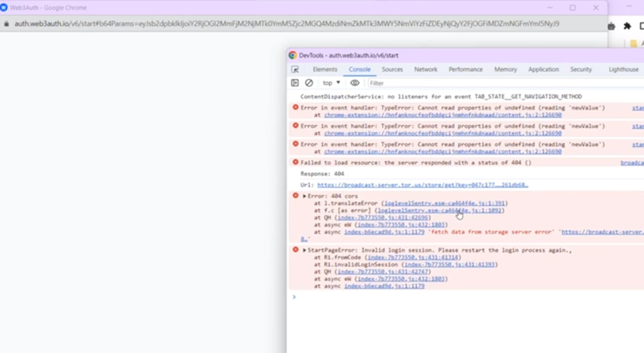Open the broadcast-server.tor.us Url link
The height and width of the screenshot is (353, 644).
click(423, 185)
